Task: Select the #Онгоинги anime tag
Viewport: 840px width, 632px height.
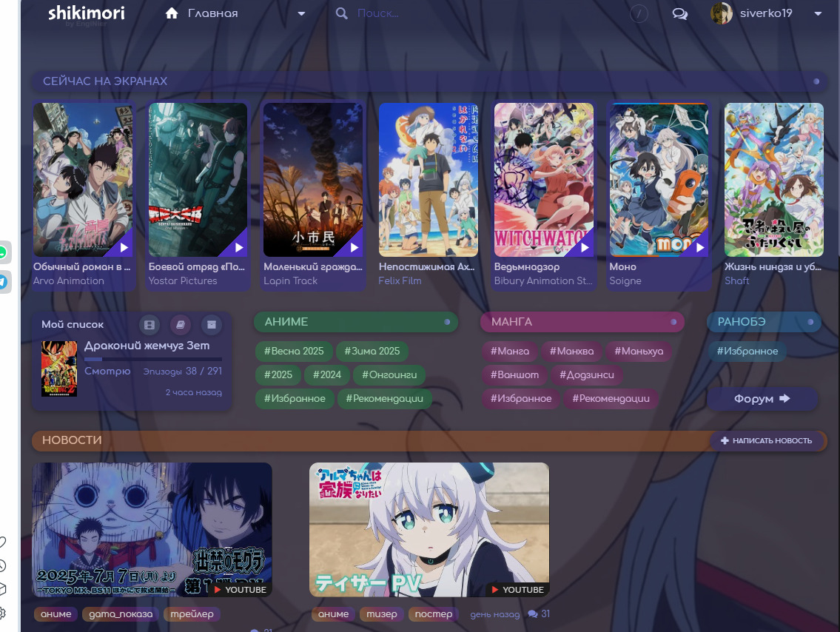Action: pos(389,374)
